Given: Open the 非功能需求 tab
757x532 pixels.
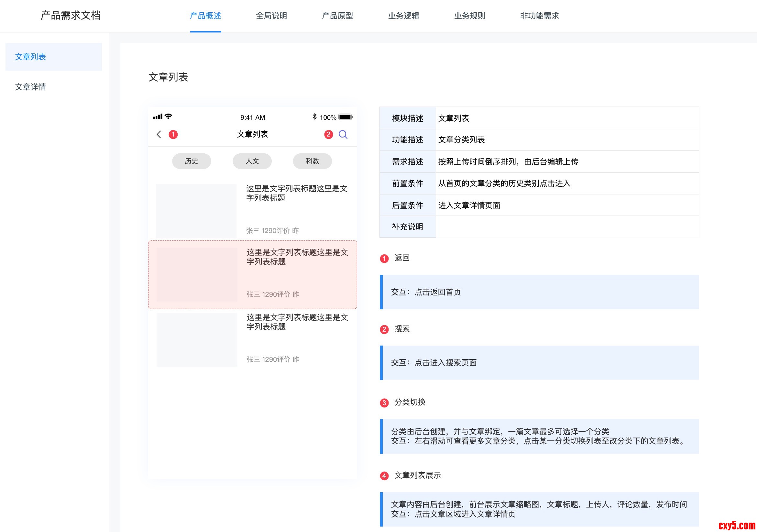Looking at the screenshot, I should (539, 16).
